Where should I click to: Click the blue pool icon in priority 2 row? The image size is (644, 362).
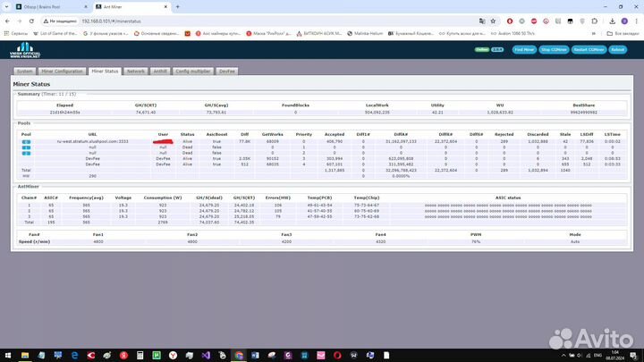(x=26, y=153)
